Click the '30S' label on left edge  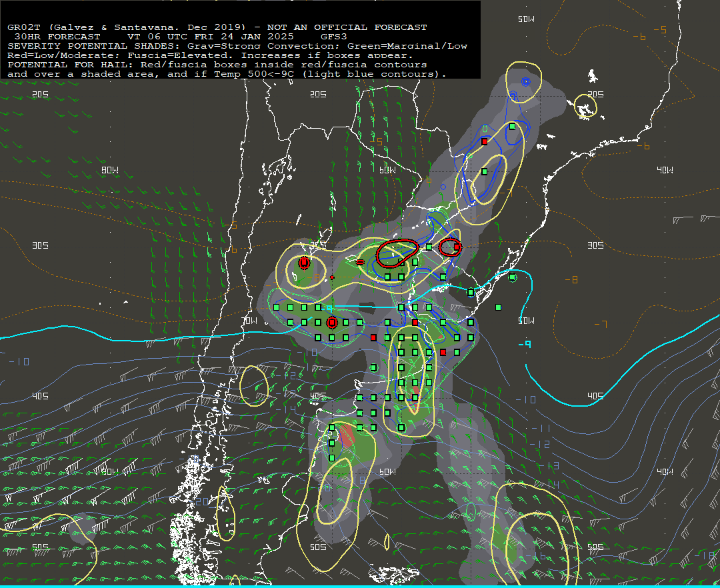point(41,245)
